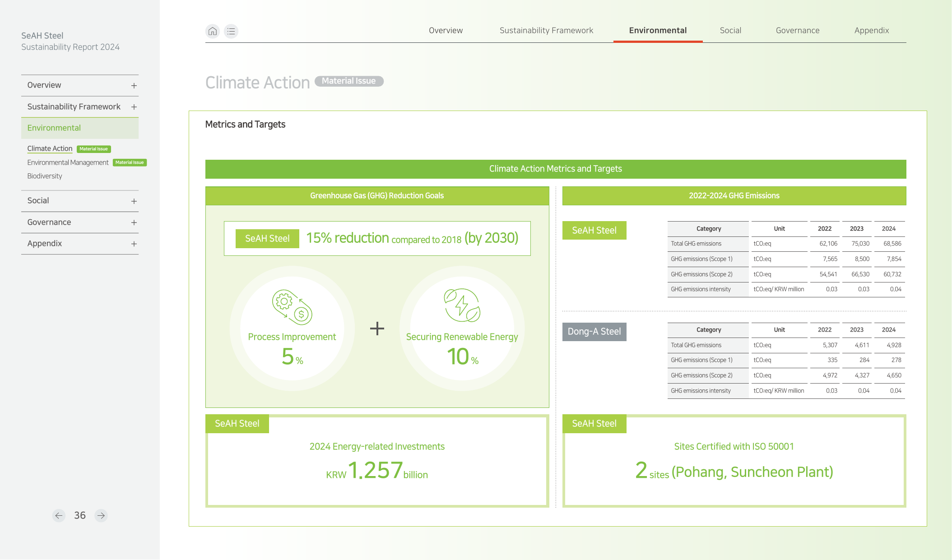Click Greenhouse Gas (GHG) Reduction Goals header

pyautogui.click(x=377, y=196)
